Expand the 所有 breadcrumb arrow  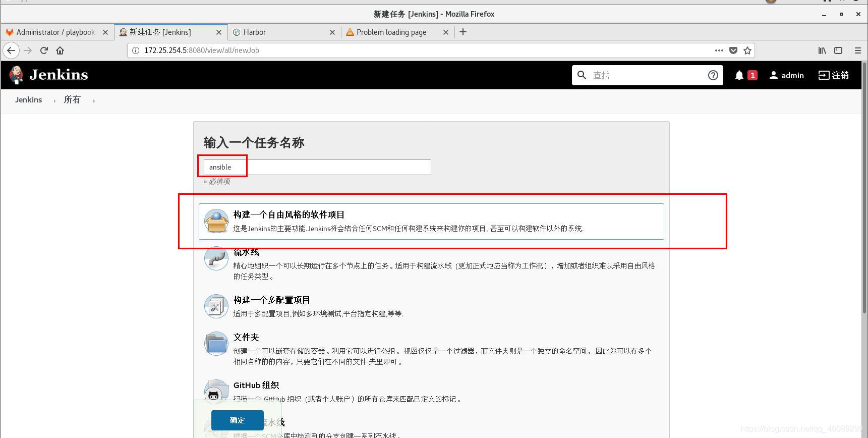(94, 101)
